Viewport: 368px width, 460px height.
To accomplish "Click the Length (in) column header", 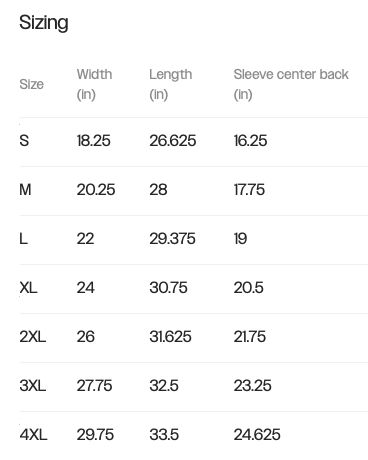I will (x=170, y=84).
